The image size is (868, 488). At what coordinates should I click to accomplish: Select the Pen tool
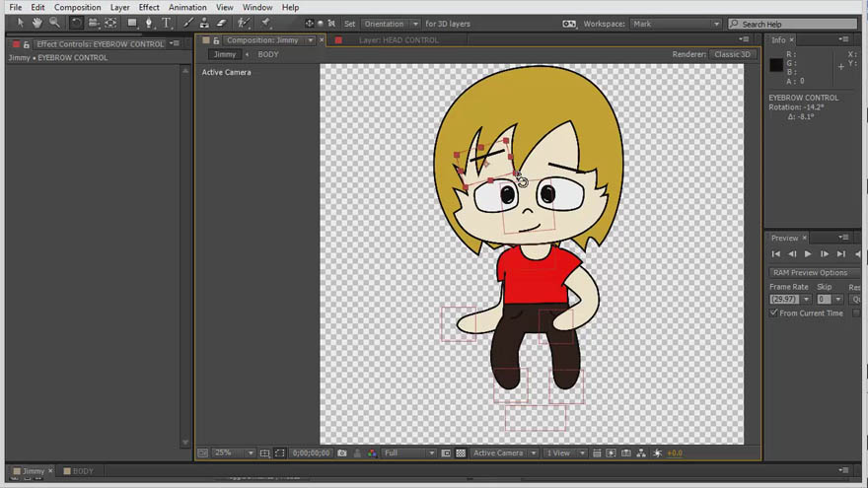pos(148,24)
